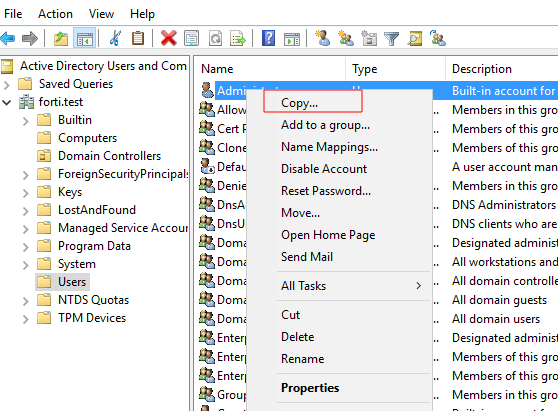Click the Paste clipboard toolbar icon

pos(138,38)
